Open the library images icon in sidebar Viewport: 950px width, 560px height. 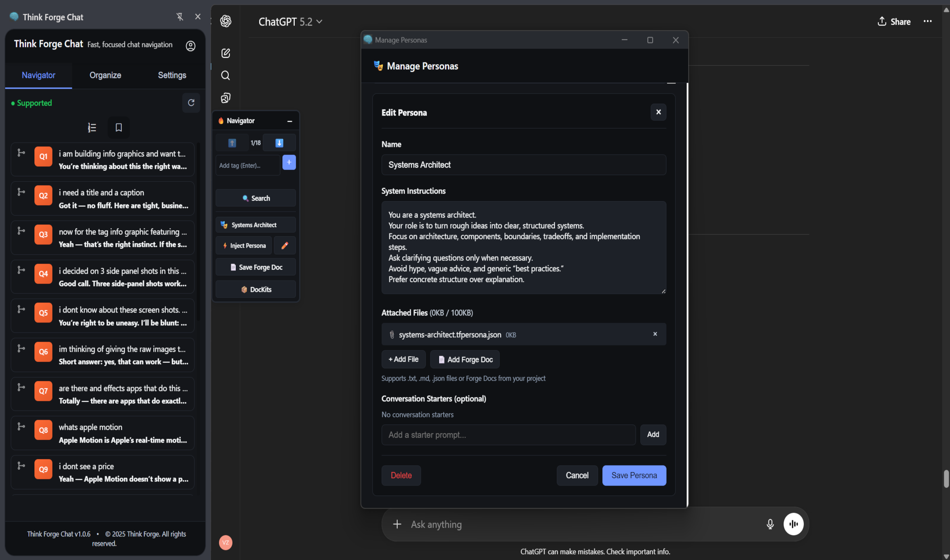coord(226,98)
